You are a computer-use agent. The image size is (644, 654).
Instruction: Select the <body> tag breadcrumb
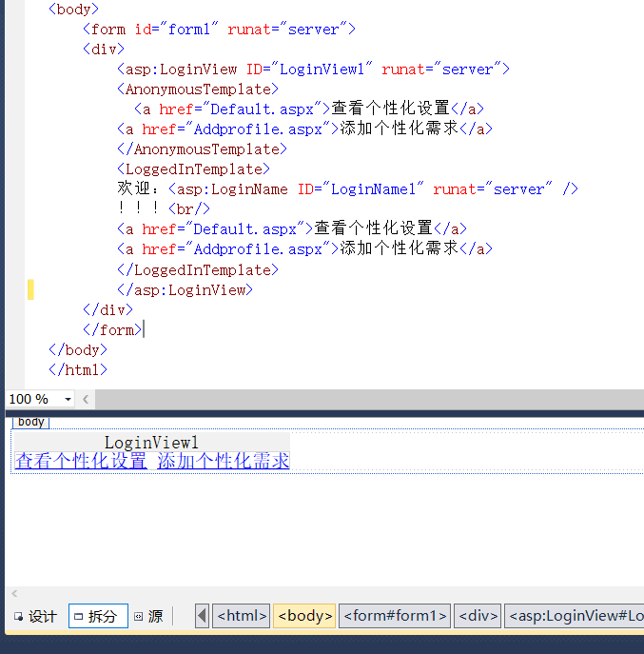point(304,616)
